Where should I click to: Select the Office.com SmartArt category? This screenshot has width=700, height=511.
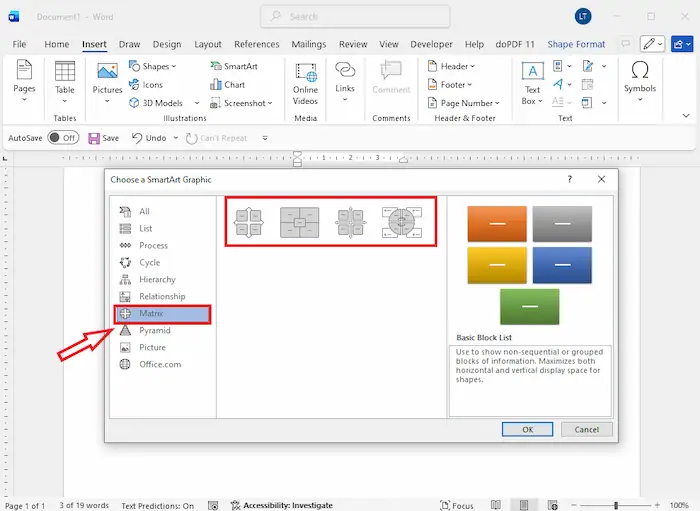coord(160,364)
